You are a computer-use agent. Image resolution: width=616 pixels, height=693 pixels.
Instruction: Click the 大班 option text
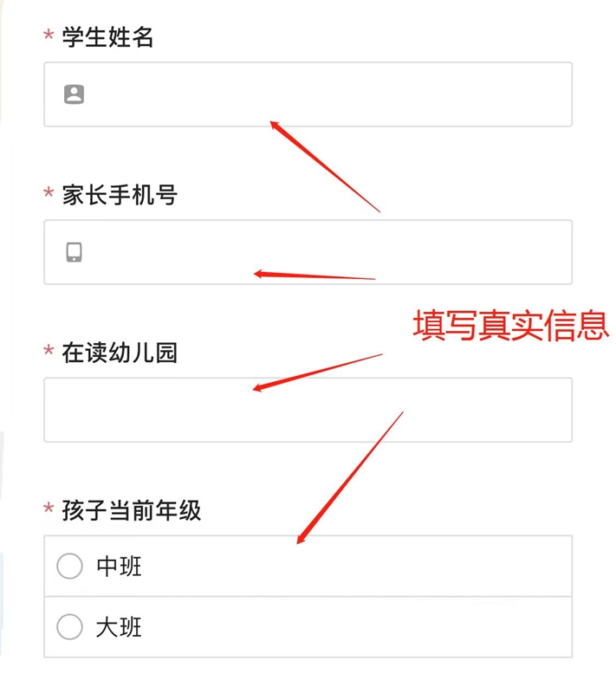tap(119, 627)
